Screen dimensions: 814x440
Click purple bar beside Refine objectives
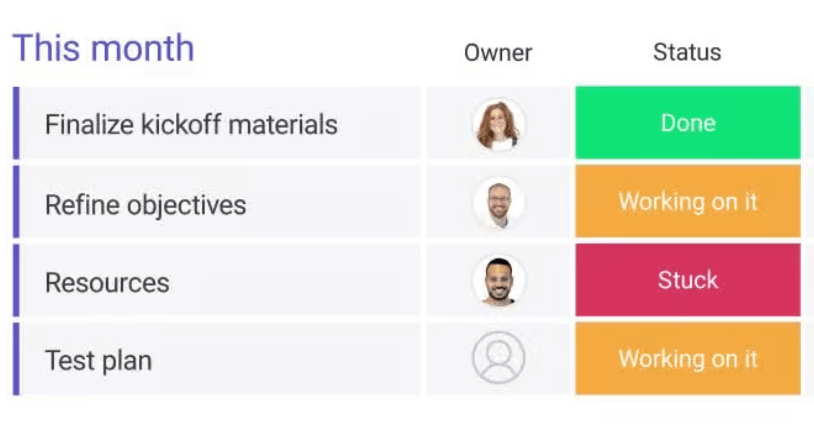click(x=16, y=203)
